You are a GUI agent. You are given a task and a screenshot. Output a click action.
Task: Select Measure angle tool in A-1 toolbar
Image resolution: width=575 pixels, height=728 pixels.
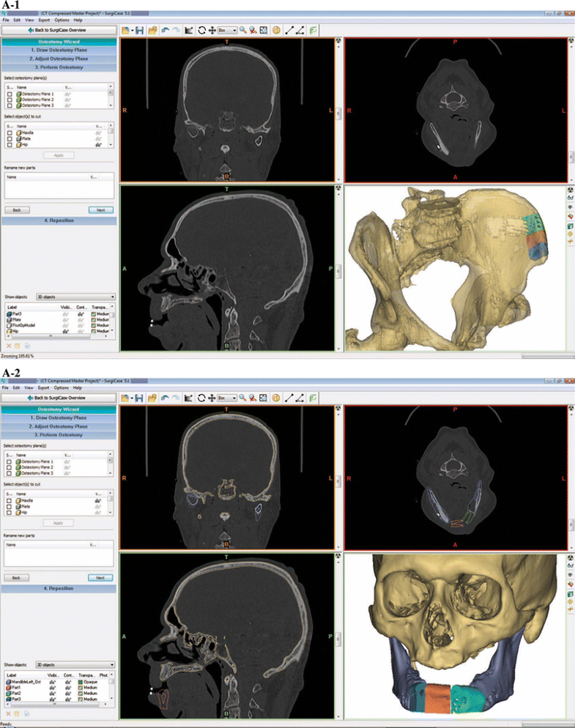pos(300,31)
